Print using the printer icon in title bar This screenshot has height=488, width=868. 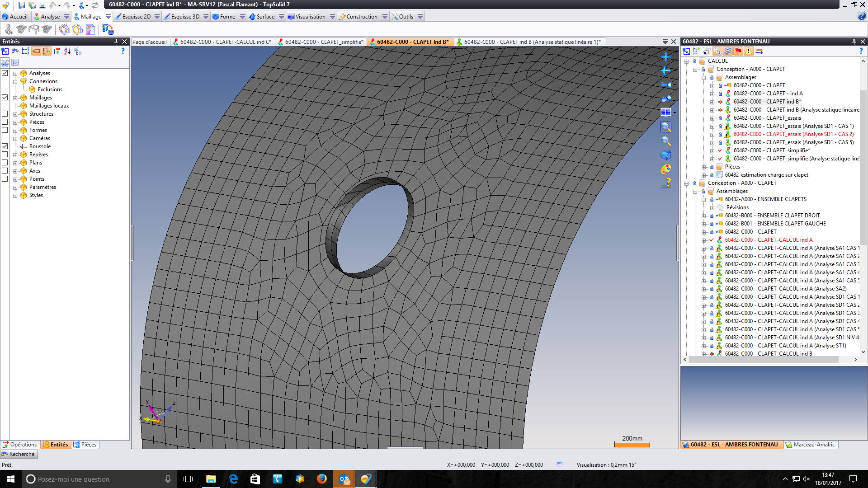tap(42, 5)
